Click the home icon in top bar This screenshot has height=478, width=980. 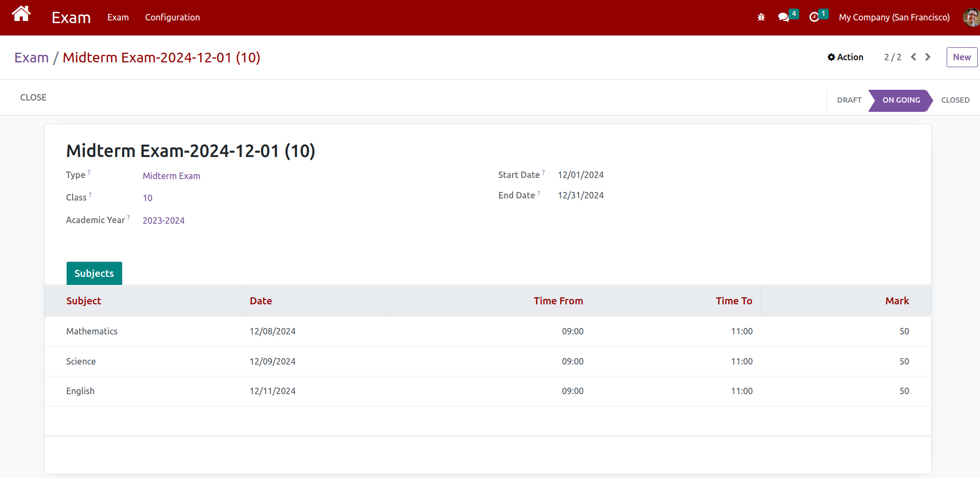click(21, 14)
